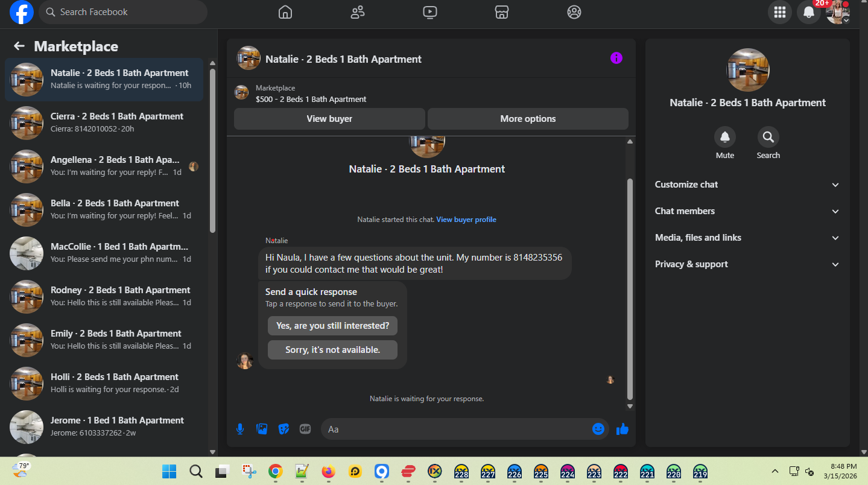The image size is (868, 485).
Task: Send a thumbs-up like
Action: [622, 429]
